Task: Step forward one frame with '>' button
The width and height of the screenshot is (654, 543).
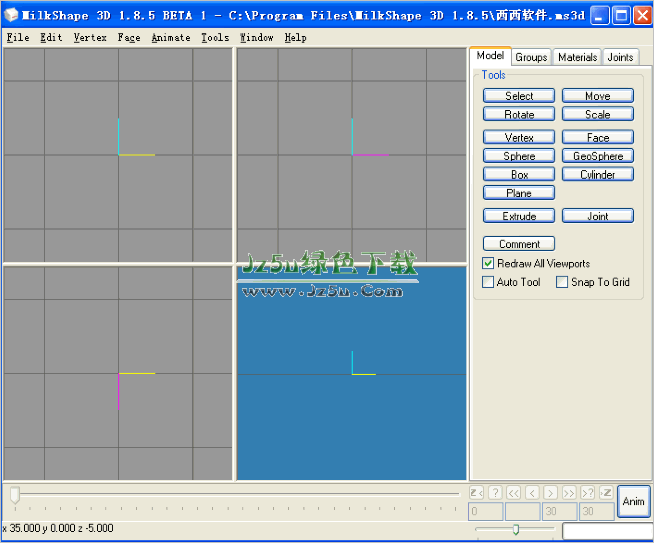Action: pyautogui.click(x=550, y=493)
